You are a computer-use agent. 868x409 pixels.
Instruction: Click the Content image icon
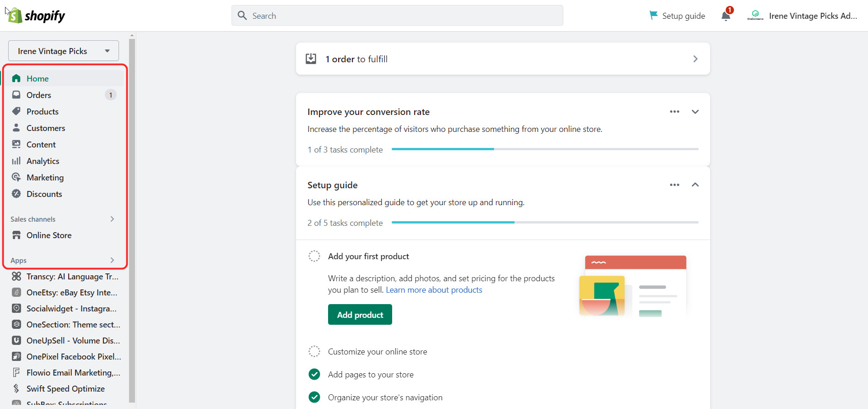pos(16,144)
